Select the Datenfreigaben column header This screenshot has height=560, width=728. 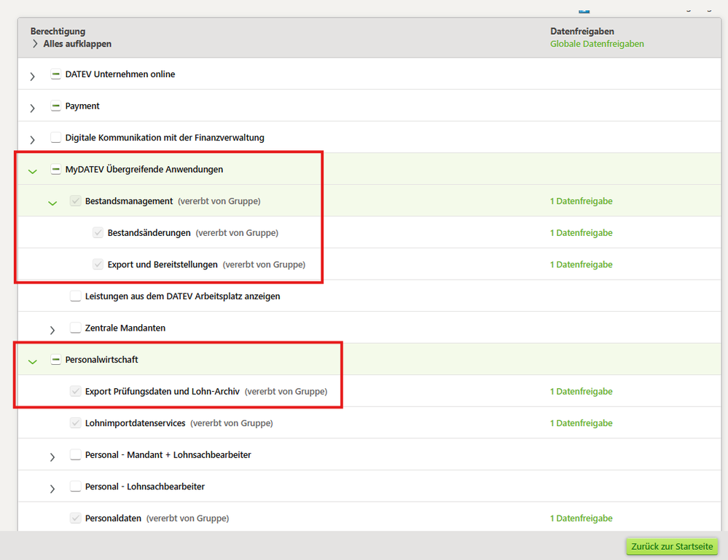(582, 31)
